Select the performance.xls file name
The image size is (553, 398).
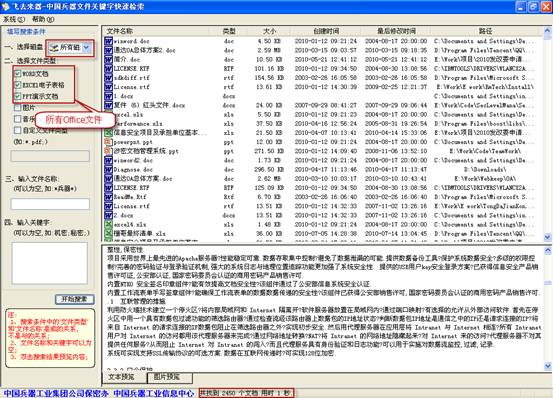(138, 124)
